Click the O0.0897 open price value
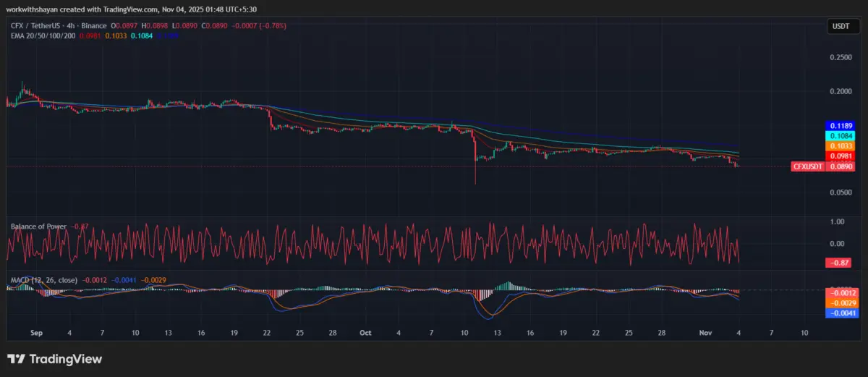Viewport: 868px width, 377px height. 124,26
